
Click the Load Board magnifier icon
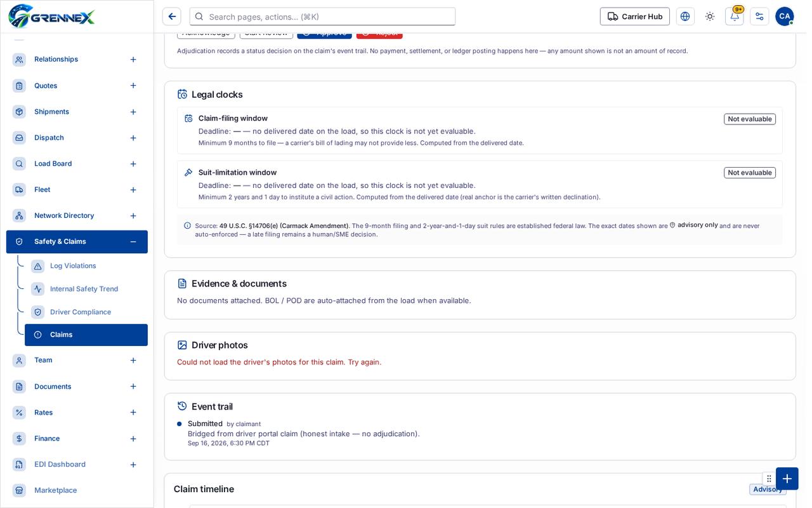click(x=20, y=164)
